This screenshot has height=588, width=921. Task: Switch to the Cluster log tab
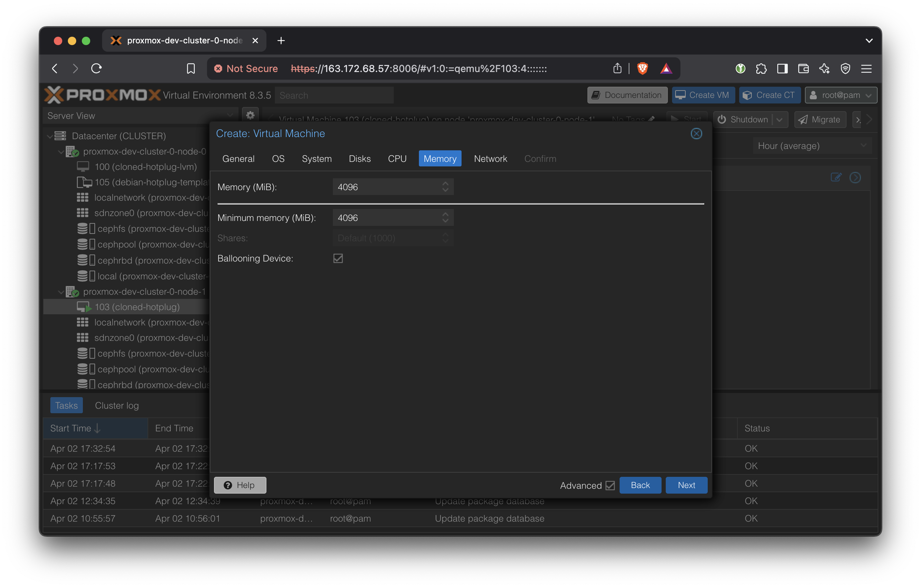[117, 405]
